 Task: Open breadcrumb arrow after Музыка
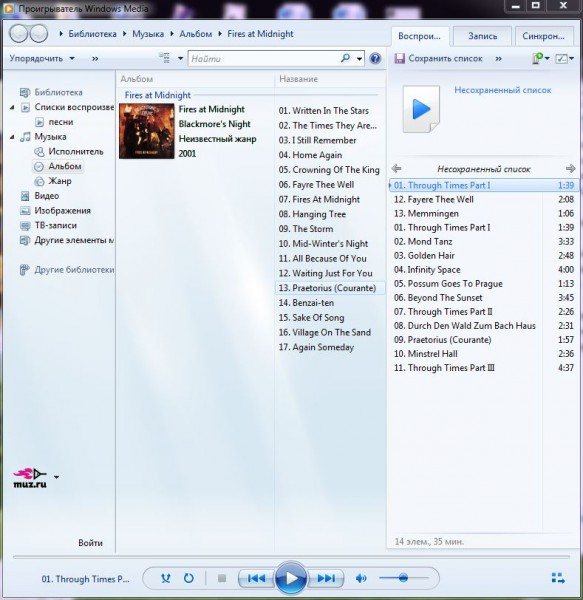(172, 34)
